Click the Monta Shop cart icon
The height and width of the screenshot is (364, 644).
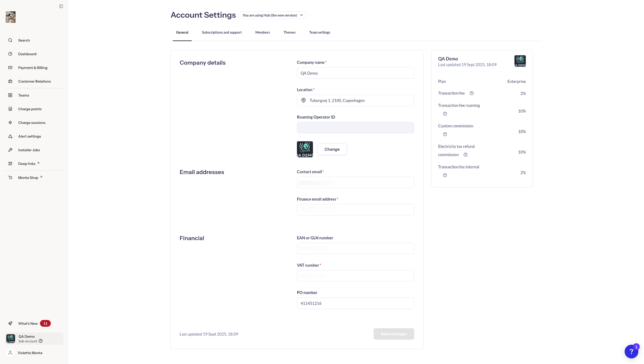10,178
